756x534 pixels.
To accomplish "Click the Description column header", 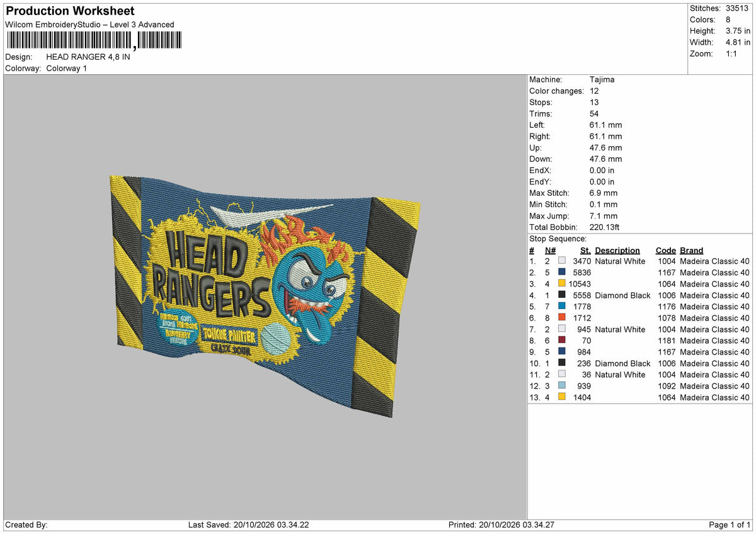I will 617,250.
